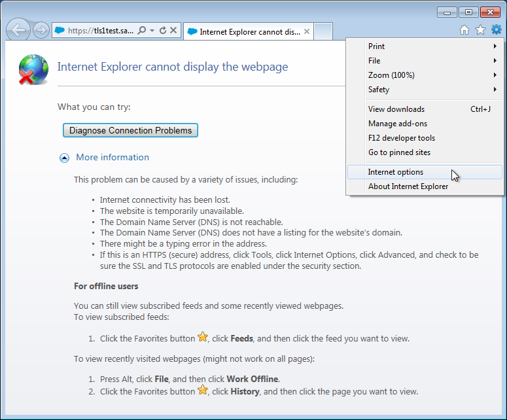Click the Salesforce cloud icon in address bar
The image size is (507, 420).
[60, 30]
